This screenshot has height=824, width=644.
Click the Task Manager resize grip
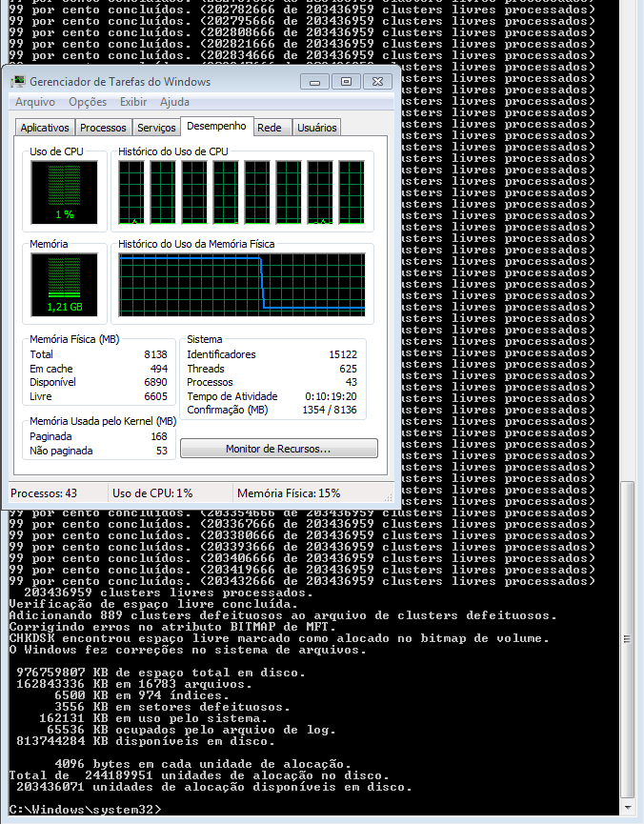point(389,496)
